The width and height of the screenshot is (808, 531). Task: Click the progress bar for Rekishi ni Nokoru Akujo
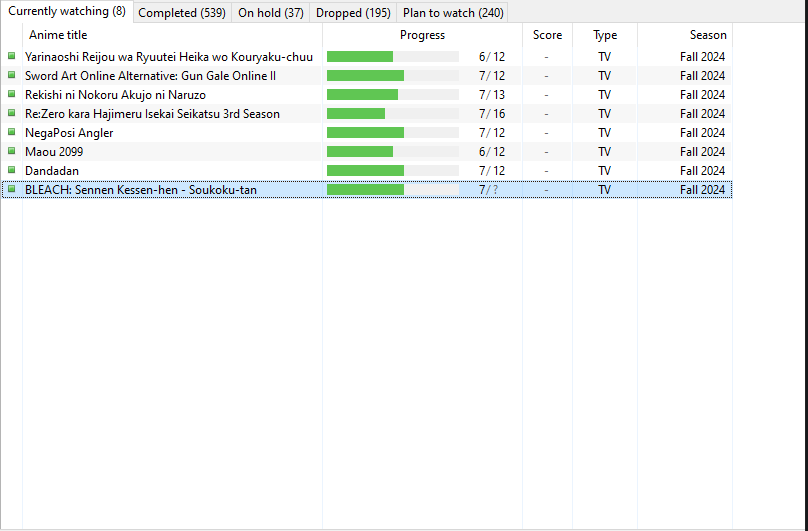pyautogui.click(x=393, y=95)
